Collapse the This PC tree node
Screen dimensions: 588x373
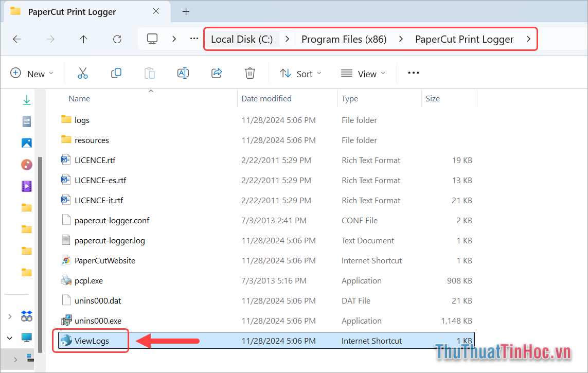click(10, 338)
